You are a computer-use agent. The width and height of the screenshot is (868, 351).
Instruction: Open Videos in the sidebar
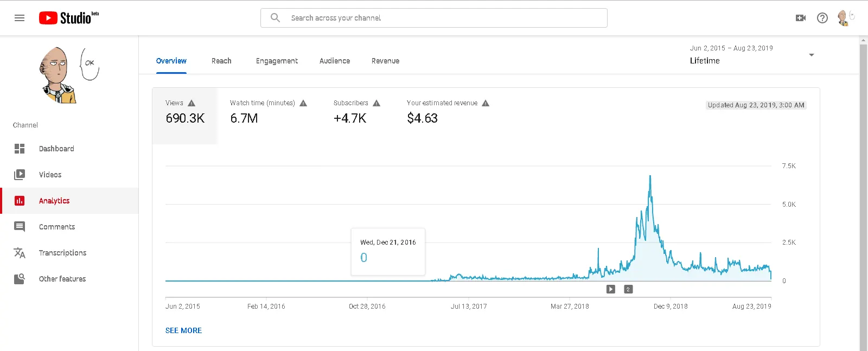pos(50,175)
